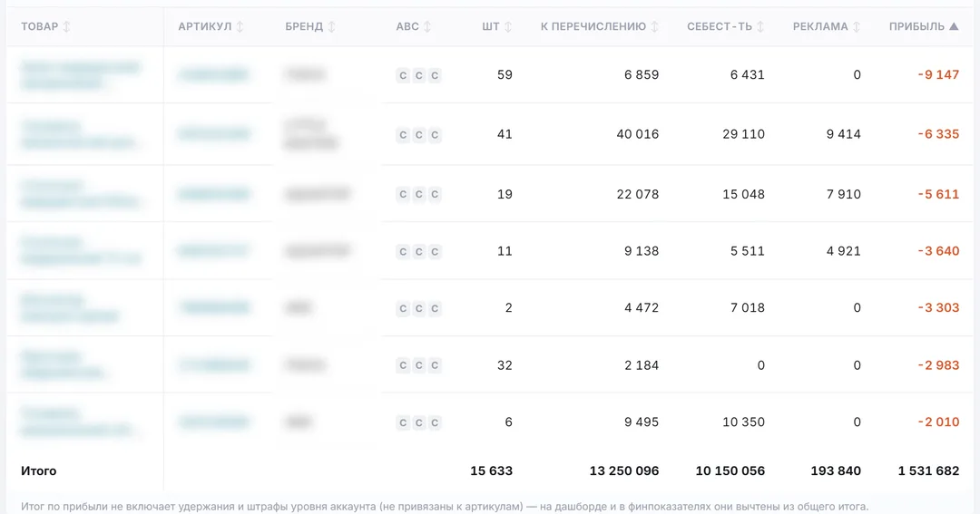Sort by РЕКЛАМА column arrows icon
The image size is (980, 514).
coord(857,27)
